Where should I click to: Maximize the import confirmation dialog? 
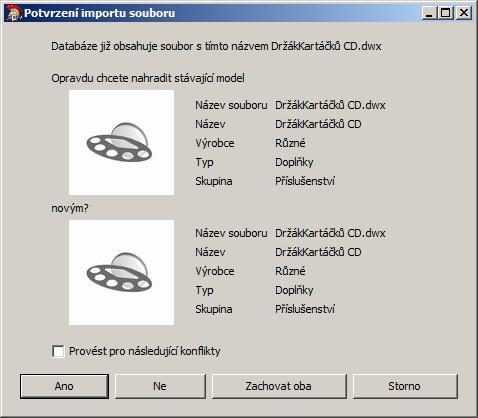446,13
